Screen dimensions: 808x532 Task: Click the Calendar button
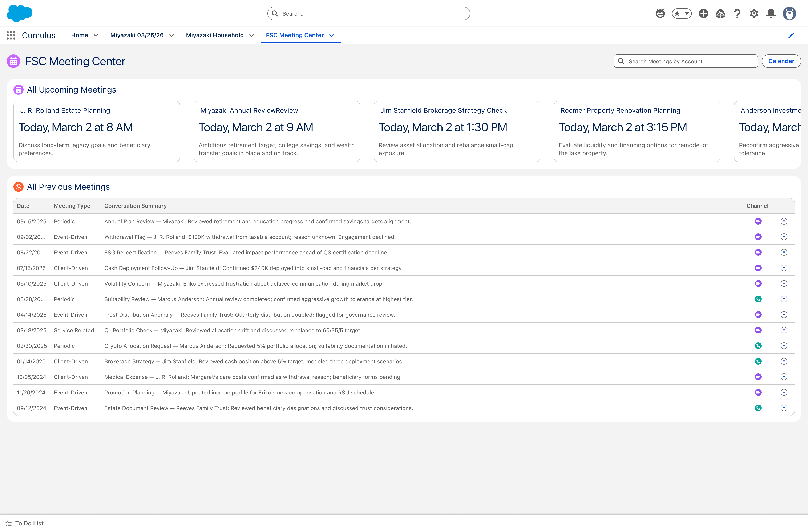tap(781, 61)
